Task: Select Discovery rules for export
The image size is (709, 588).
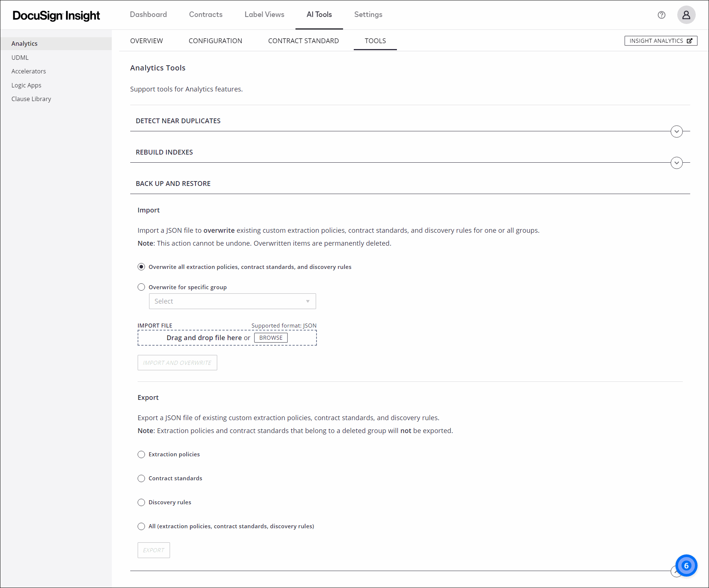Action: (141, 502)
